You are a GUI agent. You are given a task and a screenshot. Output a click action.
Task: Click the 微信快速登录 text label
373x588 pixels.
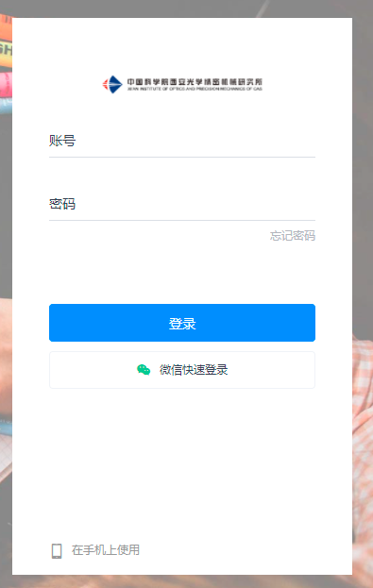194,370
